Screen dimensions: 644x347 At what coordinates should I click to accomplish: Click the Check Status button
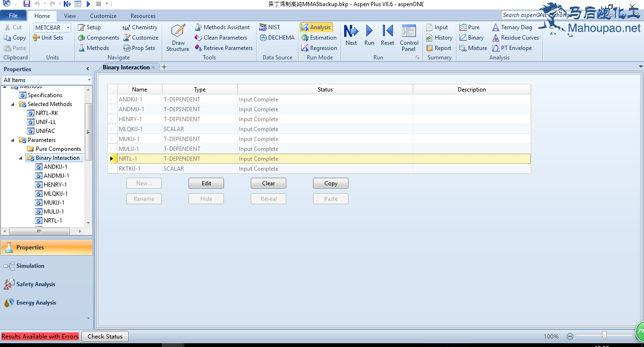(105, 337)
